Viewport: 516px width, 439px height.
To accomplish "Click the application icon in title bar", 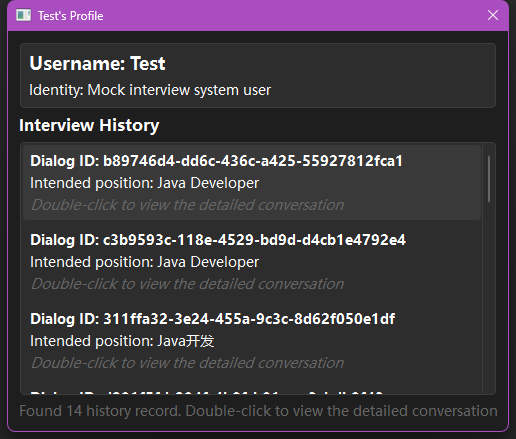I will coord(24,15).
